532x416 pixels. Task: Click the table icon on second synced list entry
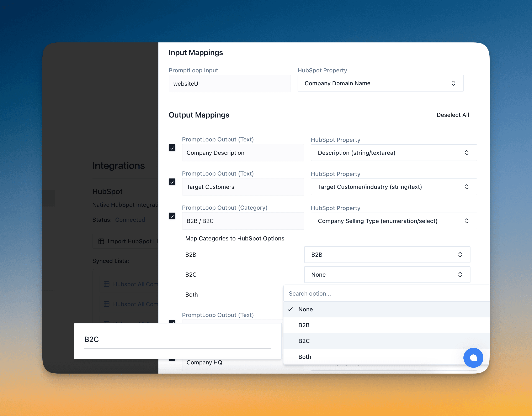[x=106, y=304]
